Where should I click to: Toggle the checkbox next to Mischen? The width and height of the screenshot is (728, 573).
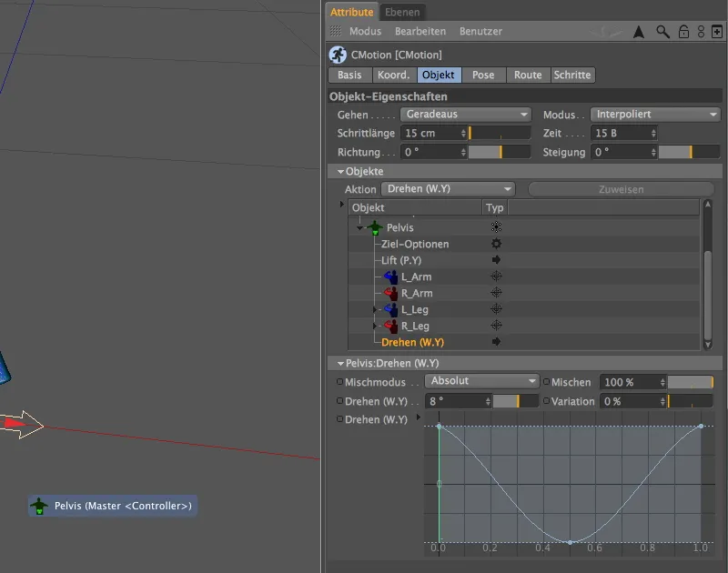[546, 382]
